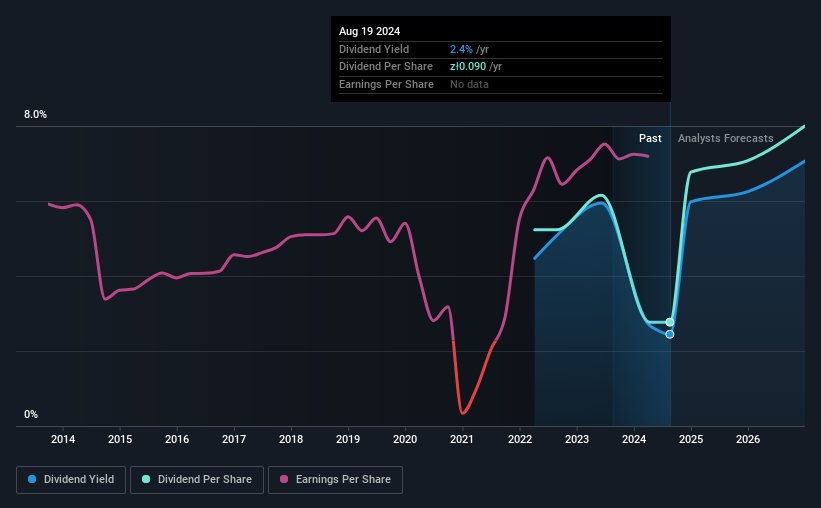Toggle the Dividend Yield legend button
The image size is (821, 508).
pos(71,480)
